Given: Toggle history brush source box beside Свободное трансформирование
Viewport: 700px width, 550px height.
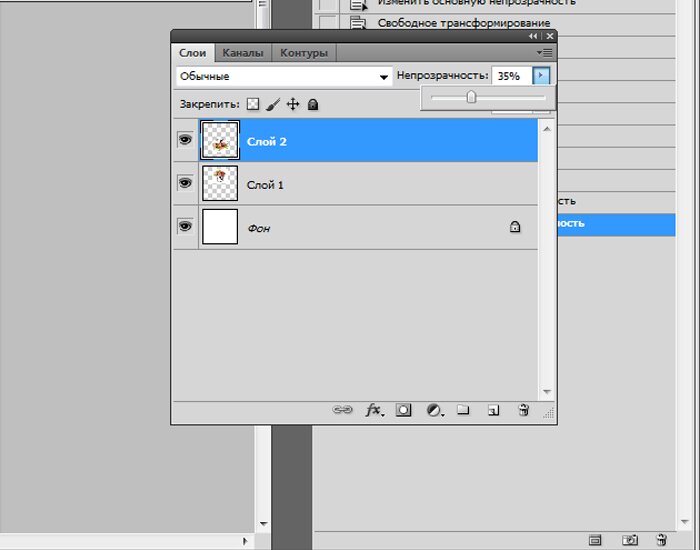Looking at the screenshot, I should [x=328, y=23].
